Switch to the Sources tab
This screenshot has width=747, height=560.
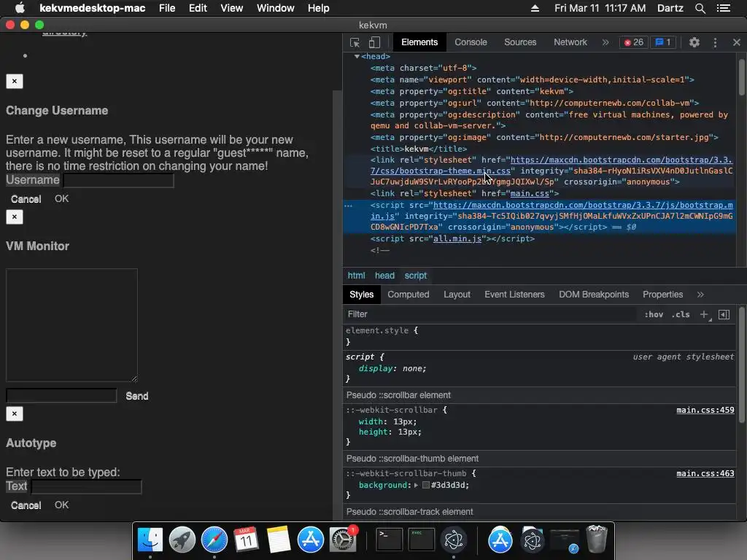(x=520, y=42)
